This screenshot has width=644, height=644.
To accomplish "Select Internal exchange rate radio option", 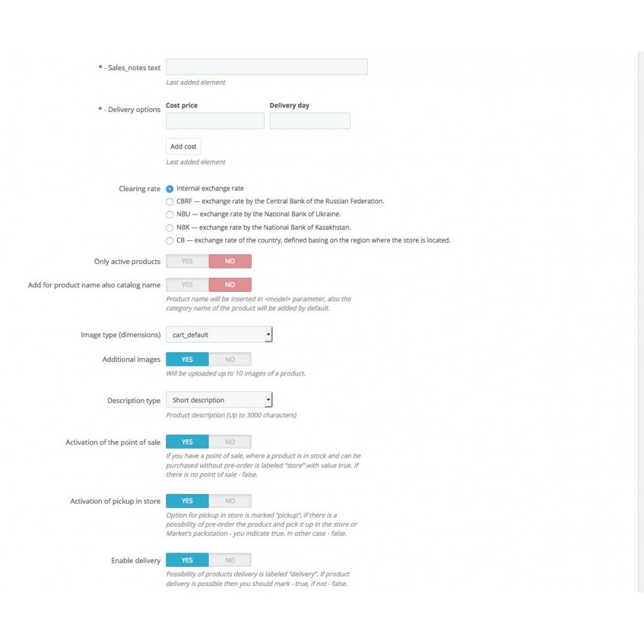I will 170,189.
